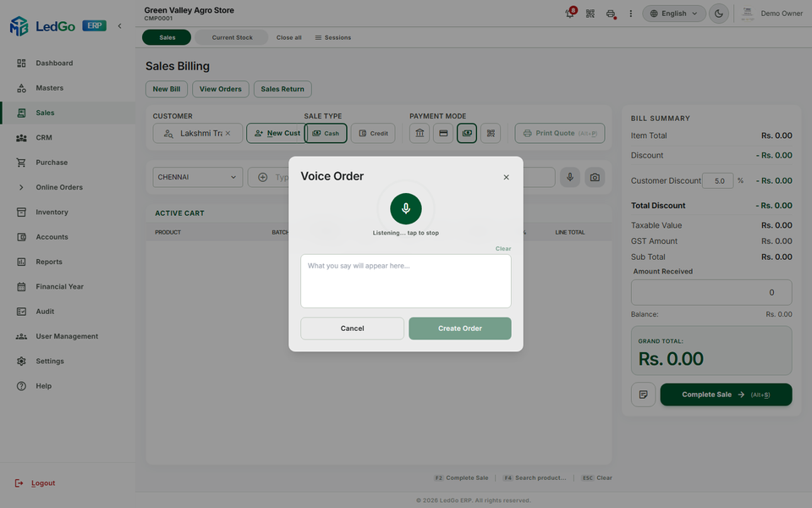
Task: Cancel the voice order
Action: pos(352,329)
